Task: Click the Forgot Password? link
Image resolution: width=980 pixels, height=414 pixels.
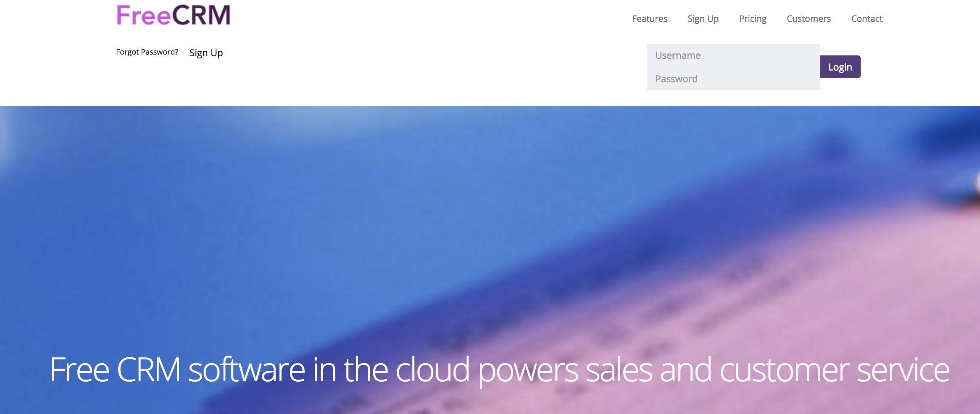Action: pos(147,52)
